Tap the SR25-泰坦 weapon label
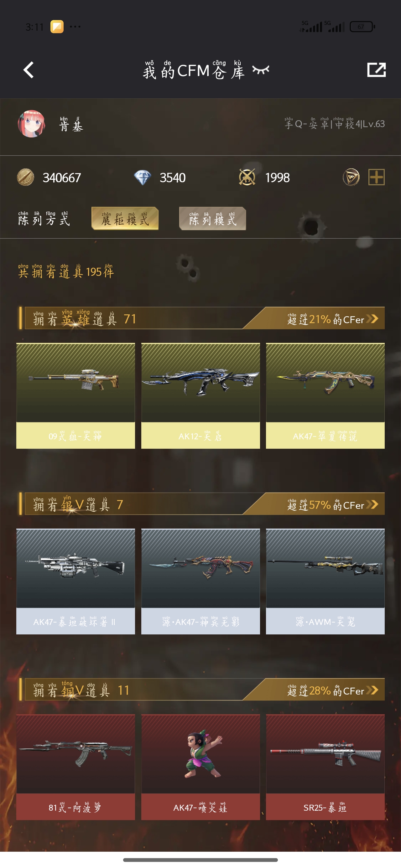The width and height of the screenshot is (401, 868). (x=325, y=807)
